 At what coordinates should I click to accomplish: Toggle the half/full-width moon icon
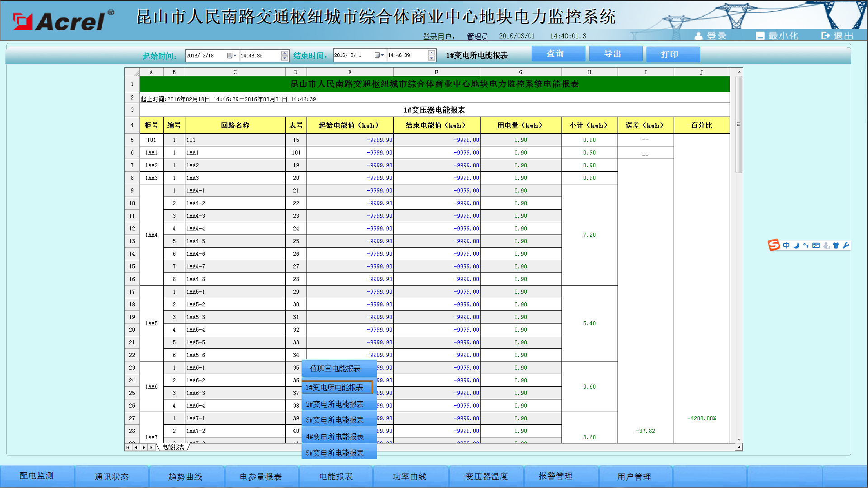[796, 245]
